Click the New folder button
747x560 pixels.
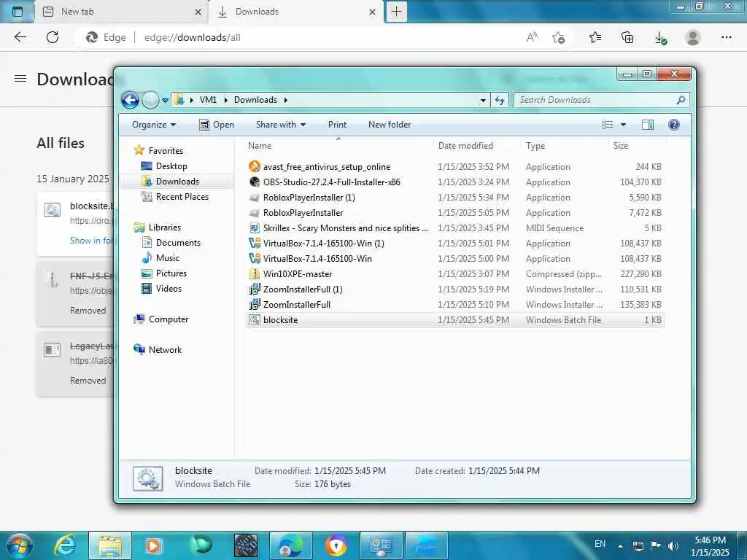coord(390,125)
